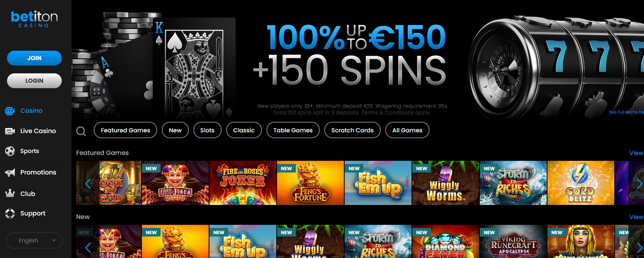Open Live Casino camera icon

click(x=10, y=131)
